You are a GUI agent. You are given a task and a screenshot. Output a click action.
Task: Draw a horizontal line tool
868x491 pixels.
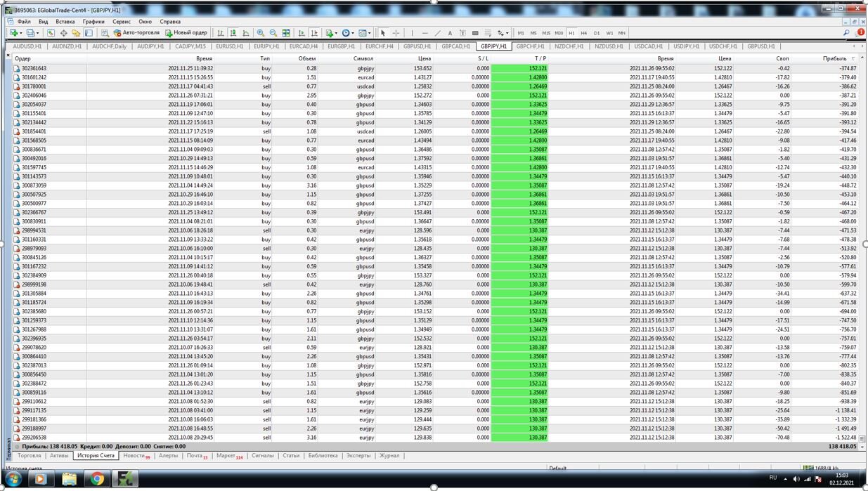tap(425, 33)
